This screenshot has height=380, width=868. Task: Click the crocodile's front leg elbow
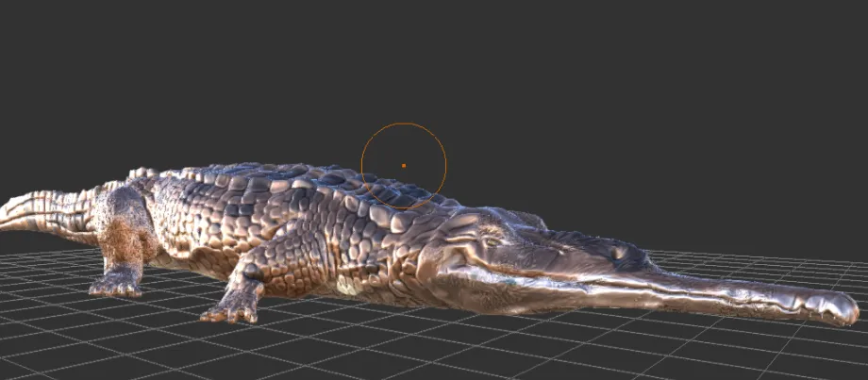tap(252, 270)
